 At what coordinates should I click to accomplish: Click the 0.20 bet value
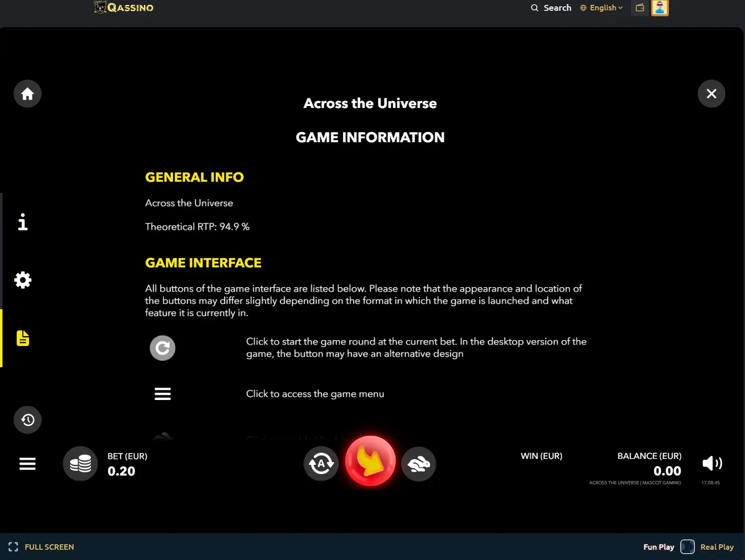pos(121,471)
